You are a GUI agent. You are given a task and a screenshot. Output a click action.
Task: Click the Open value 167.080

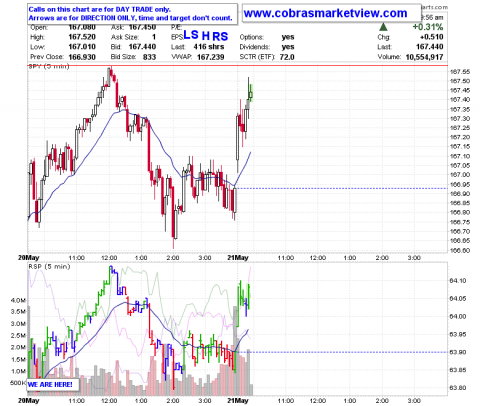tap(82, 27)
